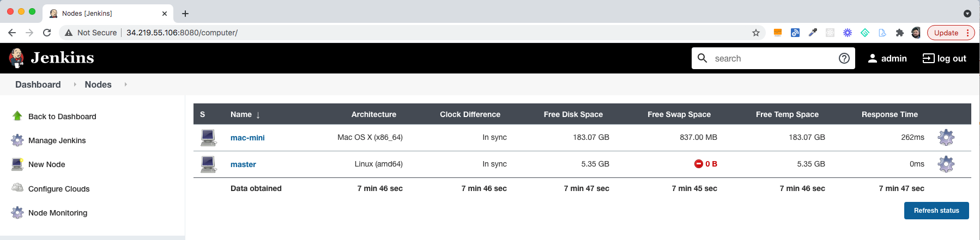Select the 262ms response time
This screenshot has height=240, width=980.
click(x=913, y=137)
